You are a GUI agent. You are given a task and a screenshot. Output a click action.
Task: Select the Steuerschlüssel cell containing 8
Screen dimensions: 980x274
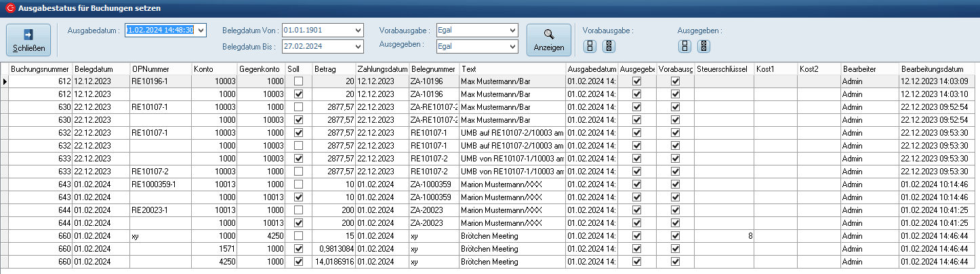(724, 236)
